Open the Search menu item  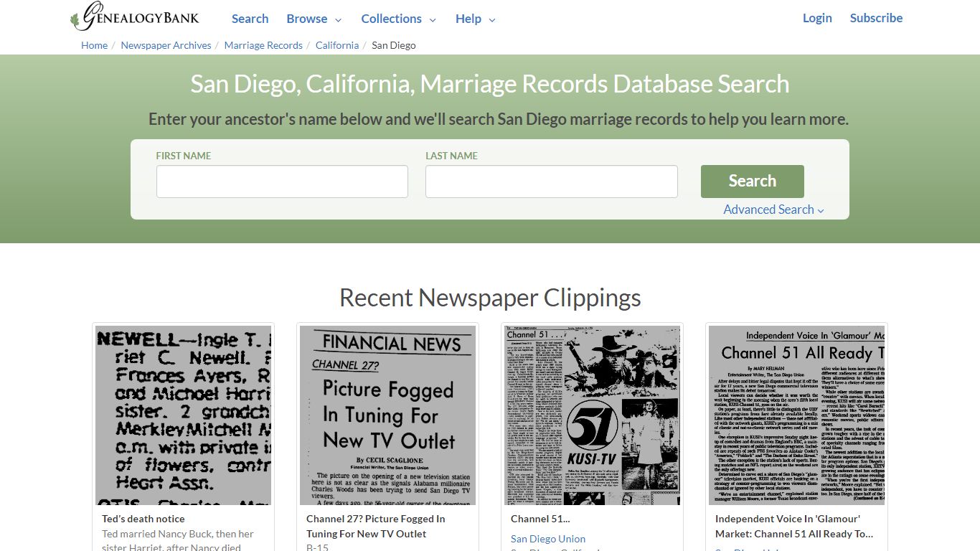click(250, 19)
